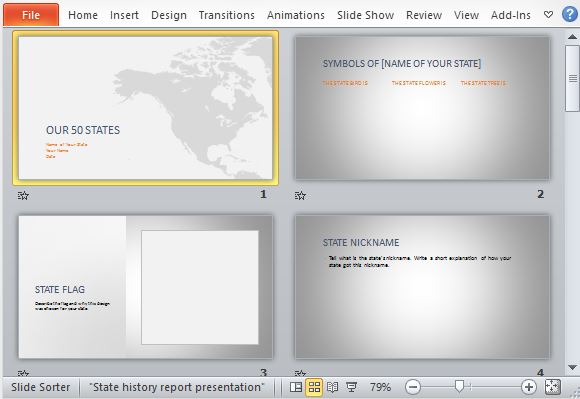This screenshot has width=580, height=399.
Task: Switch to Reading View icon
Action: pos(332,387)
